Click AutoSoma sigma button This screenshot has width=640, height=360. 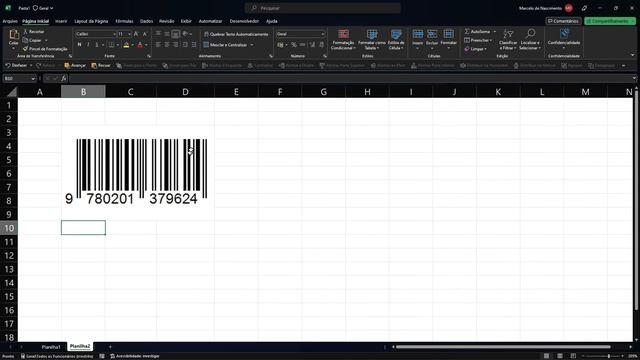[x=478, y=31]
